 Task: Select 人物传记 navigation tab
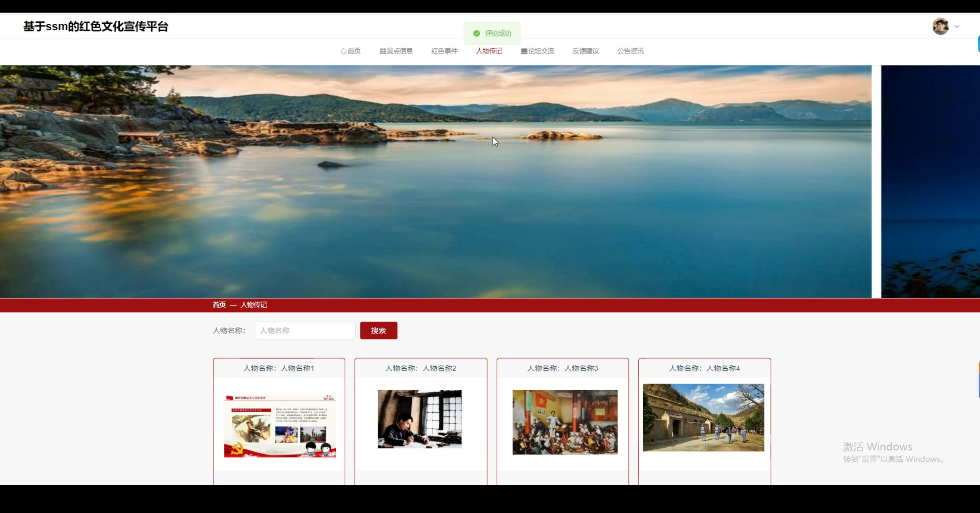click(x=489, y=51)
